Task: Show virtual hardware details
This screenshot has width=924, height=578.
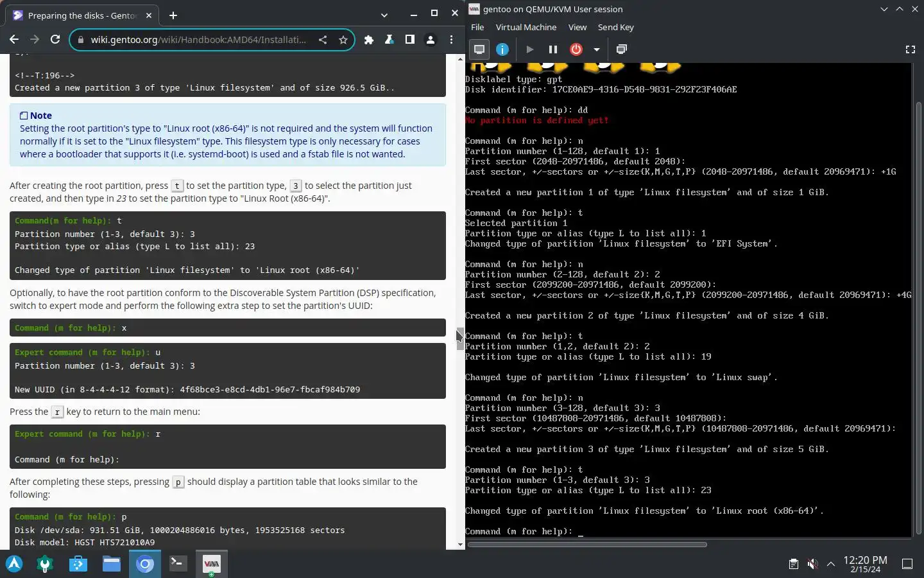Action: tap(502, 49)
